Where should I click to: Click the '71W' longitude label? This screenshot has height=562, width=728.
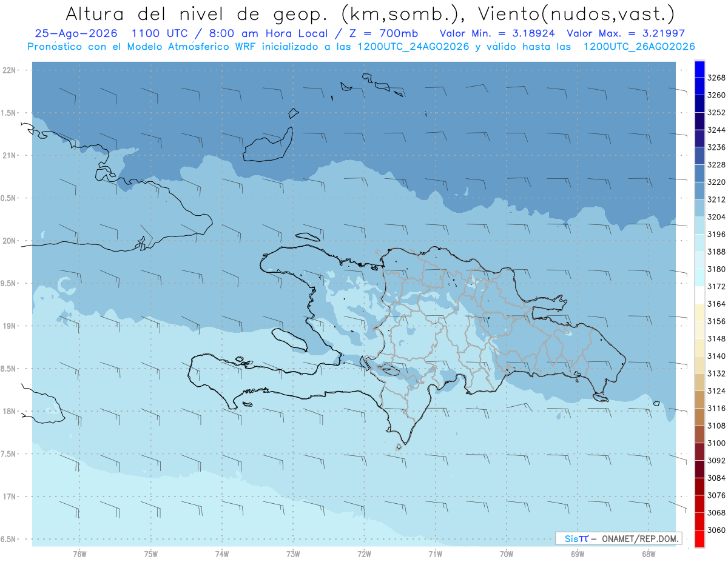435,554
